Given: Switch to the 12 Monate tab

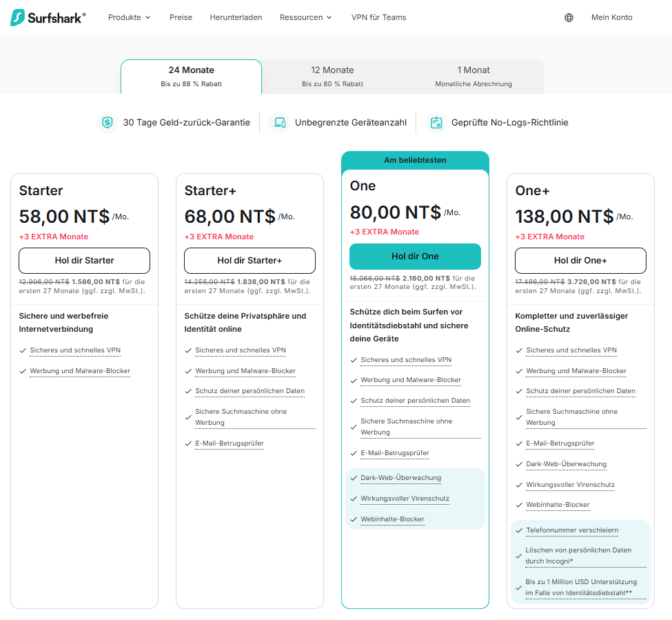Looking at the screenshot, I should click(x=332, y=76).
